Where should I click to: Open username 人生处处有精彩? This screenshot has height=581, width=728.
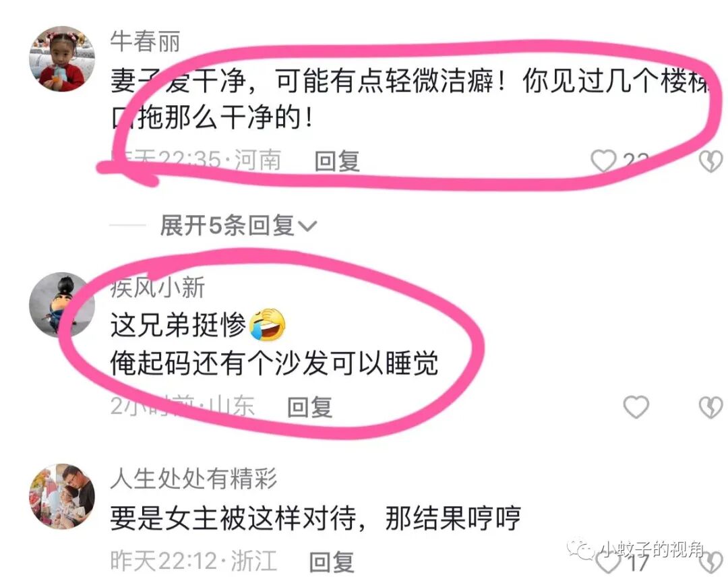point(193,479)
